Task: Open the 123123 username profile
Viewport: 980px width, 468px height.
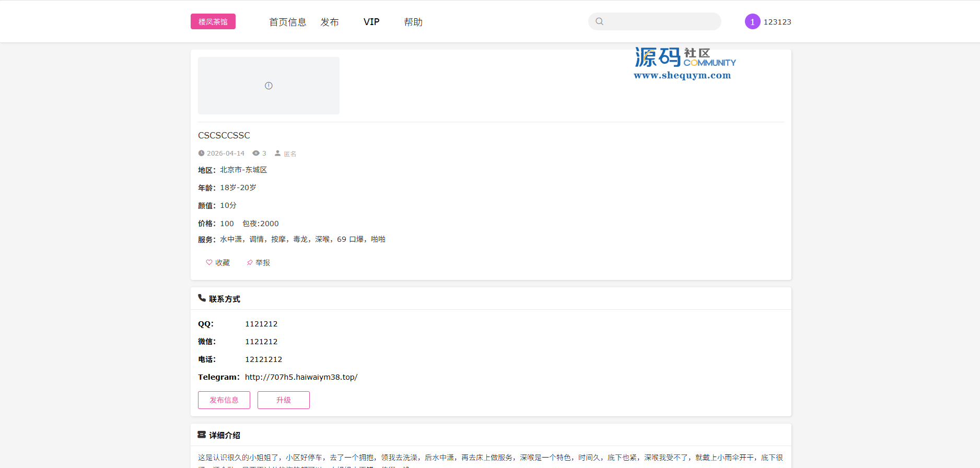Action: 777,22
